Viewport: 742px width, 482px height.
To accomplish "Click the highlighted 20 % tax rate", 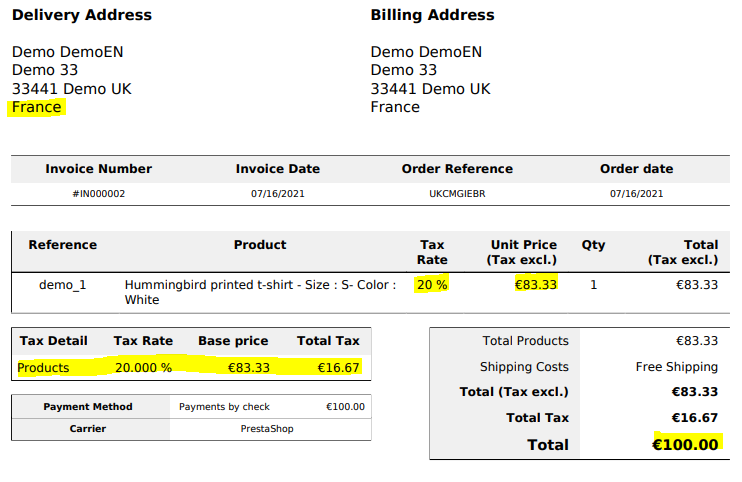I will (432, 285).
